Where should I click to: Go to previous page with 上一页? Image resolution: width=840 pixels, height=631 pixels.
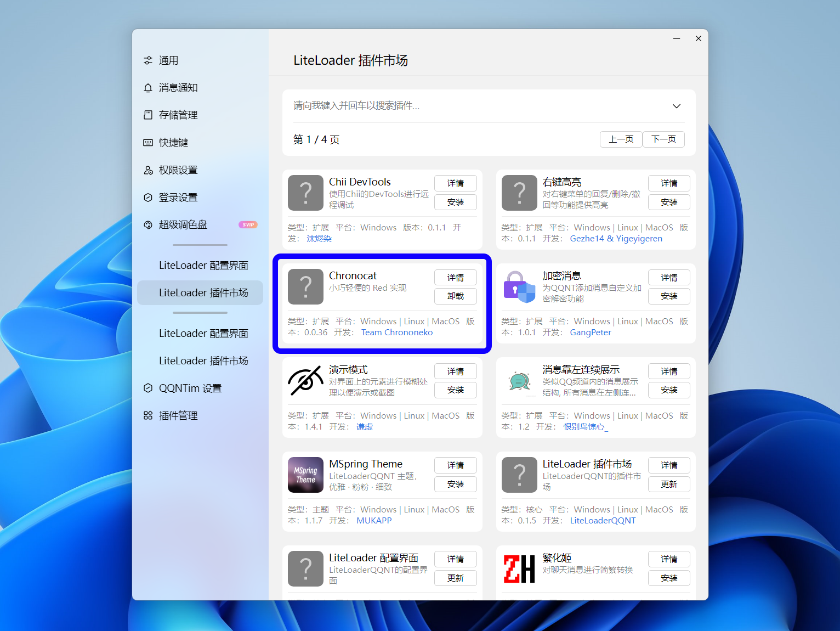[x=621, y=139]
